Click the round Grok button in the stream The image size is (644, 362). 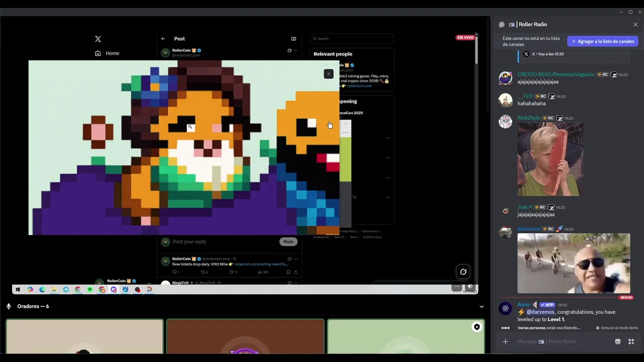tap(463, 271)
